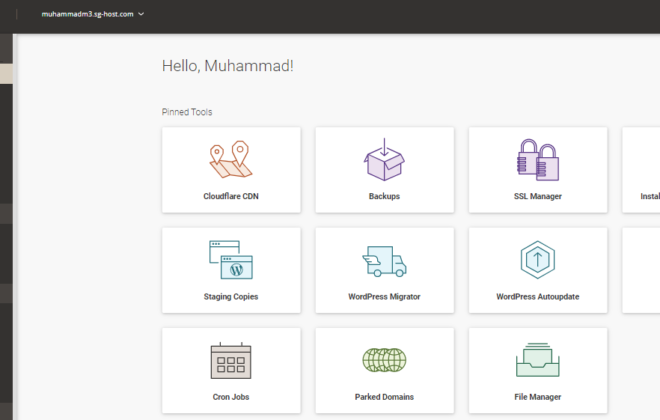Open the File Manager tray icon
Viewport: 660px width, 420px height.
[538, 360]
